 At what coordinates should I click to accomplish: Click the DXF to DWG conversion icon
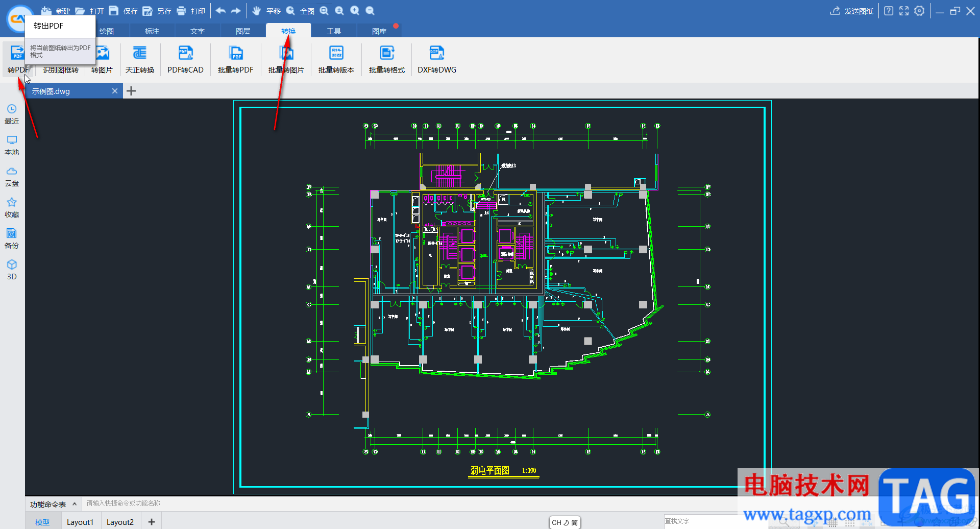[437, 54]
